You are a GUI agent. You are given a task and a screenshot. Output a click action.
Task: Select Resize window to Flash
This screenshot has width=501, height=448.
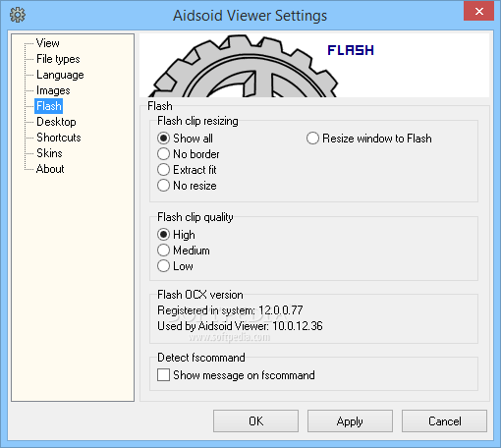coord(369,139)
